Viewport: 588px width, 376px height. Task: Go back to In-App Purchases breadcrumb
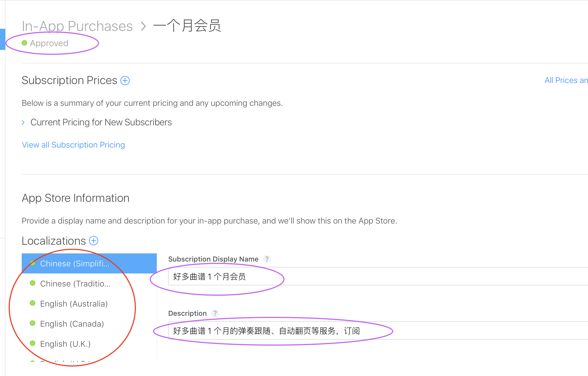pyautogui.click(x=77, y=26)
